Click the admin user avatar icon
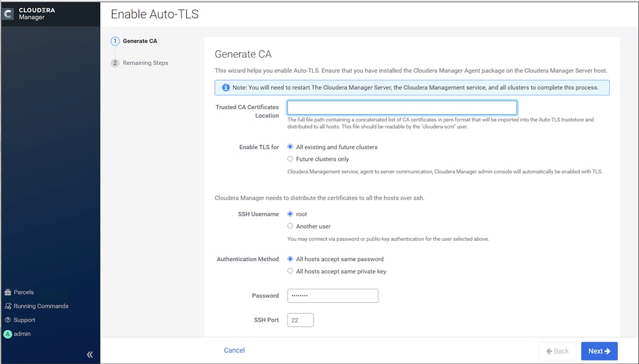 (8, 334)
